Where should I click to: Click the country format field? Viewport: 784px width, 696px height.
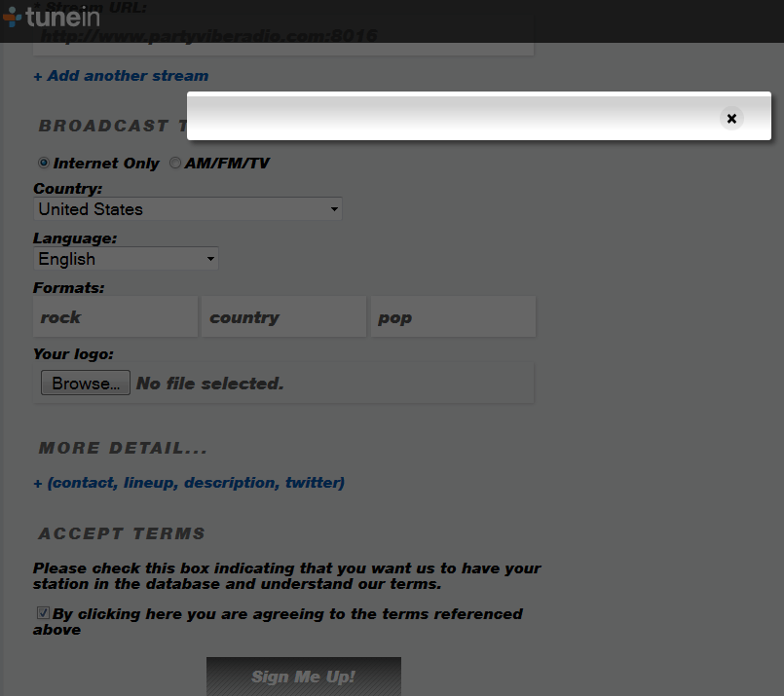pyautogui.click(x=284, y=316)
